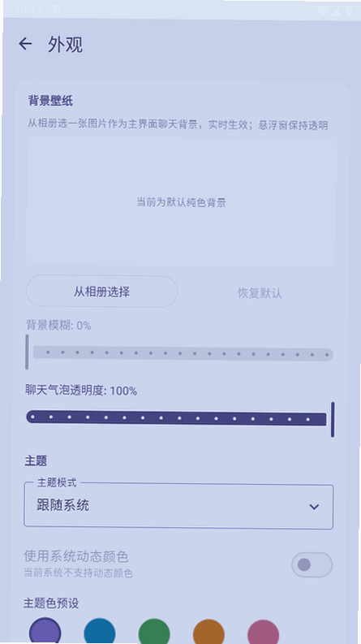The width and height of the screenshot is (361, 644).
Task: Tap the wallpaper preview area
Action: (x=182, y=202)
